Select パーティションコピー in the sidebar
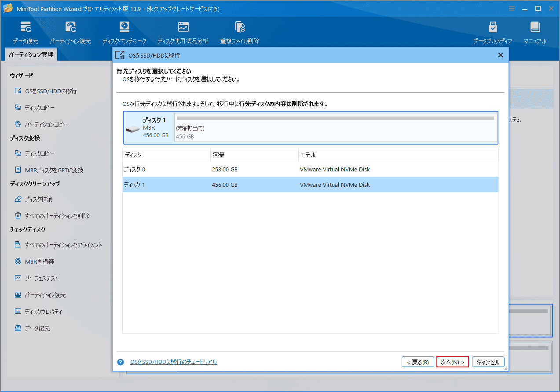Viewport: 560px width, 392px height. tap(41, 124)
